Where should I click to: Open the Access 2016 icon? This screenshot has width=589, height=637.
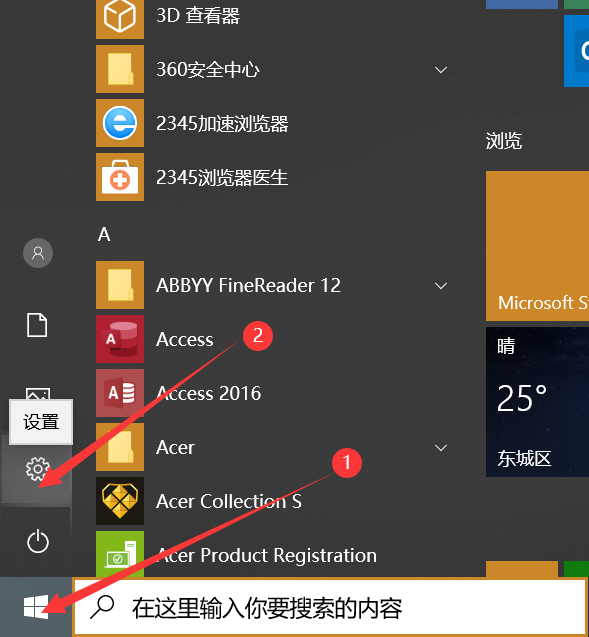click(120, 393)
